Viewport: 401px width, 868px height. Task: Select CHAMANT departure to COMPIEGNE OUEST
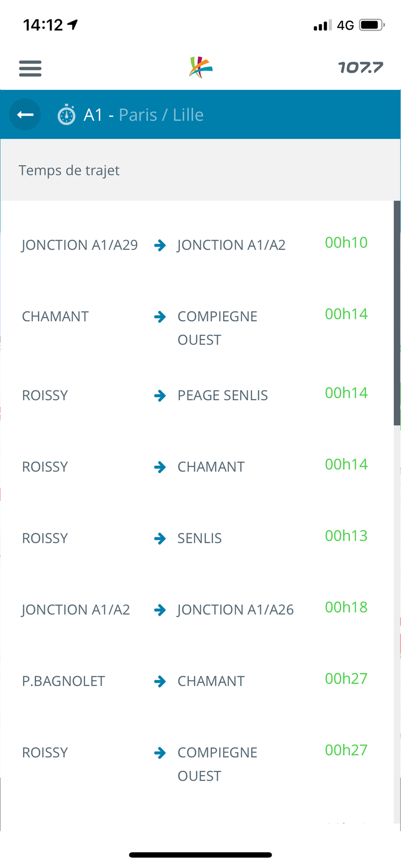(x=55, y=317)
